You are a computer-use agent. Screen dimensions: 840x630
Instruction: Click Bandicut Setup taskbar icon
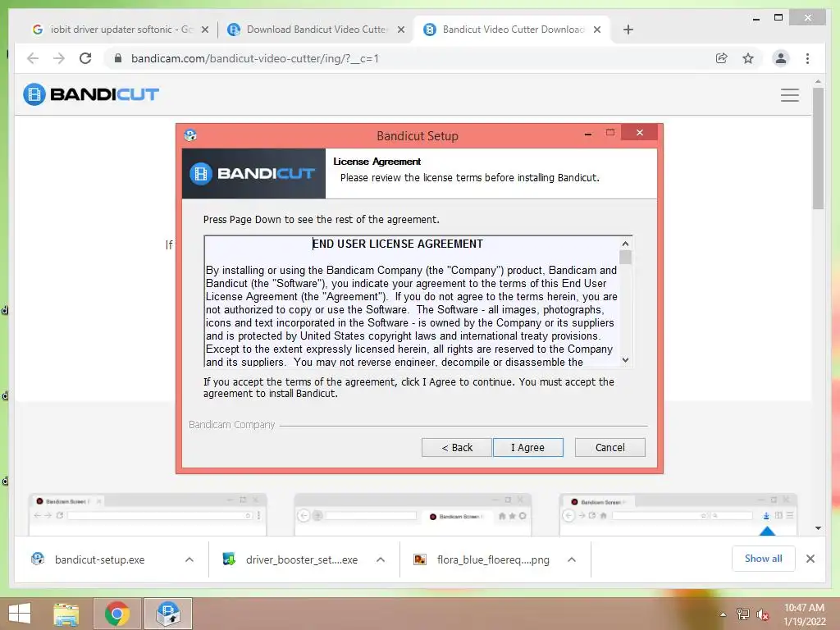coord(167,614)
